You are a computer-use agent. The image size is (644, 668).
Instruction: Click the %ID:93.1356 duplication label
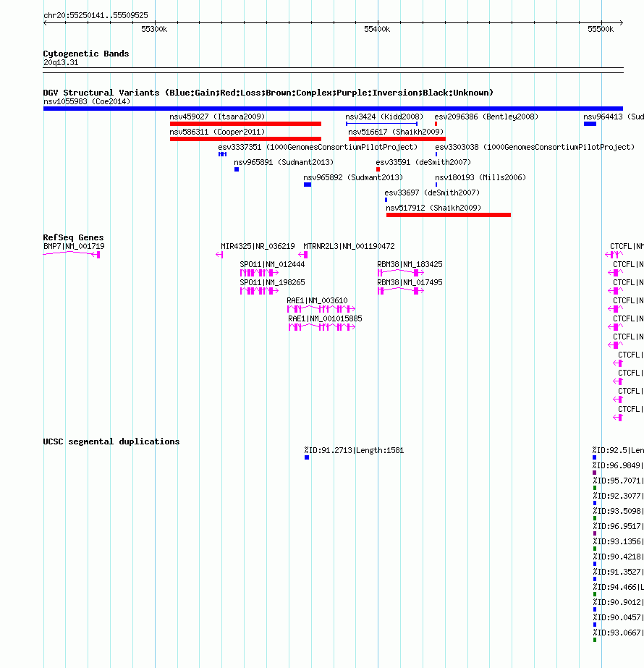coord(618,541)
